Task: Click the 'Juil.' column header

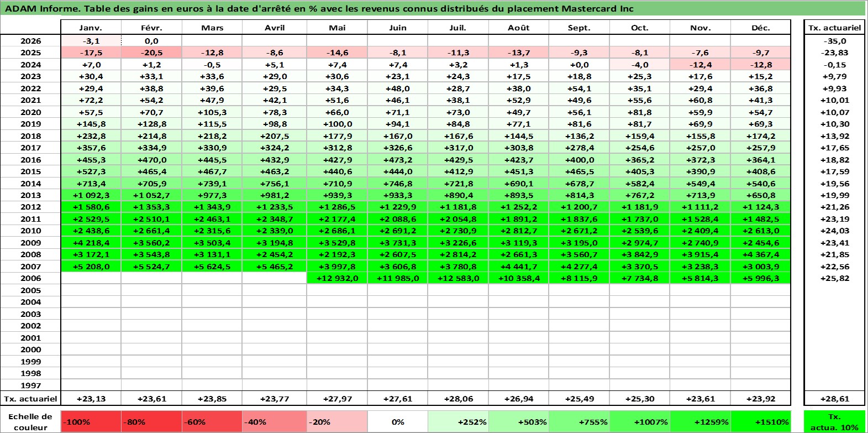Action: pyautogui.click(x=458, y=28)
